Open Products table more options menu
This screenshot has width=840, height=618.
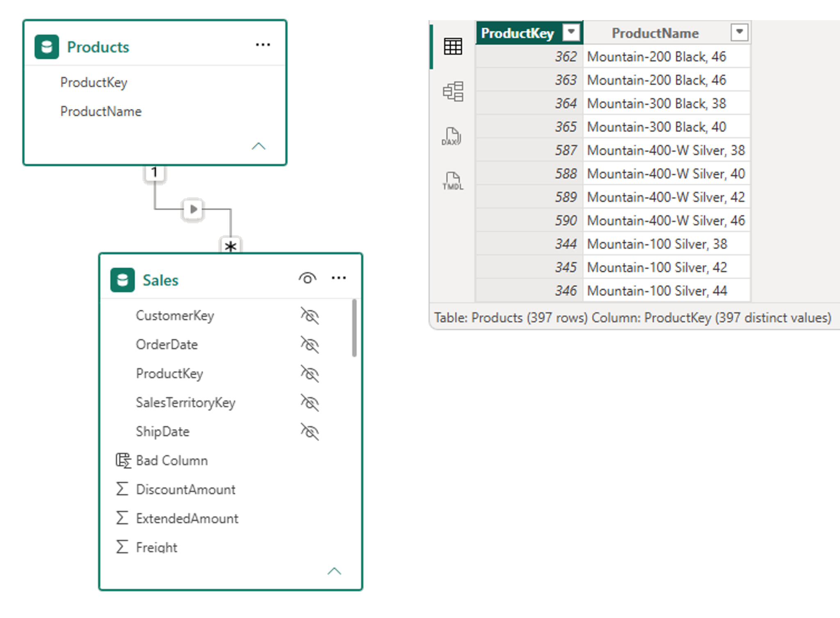coord(263,44)
